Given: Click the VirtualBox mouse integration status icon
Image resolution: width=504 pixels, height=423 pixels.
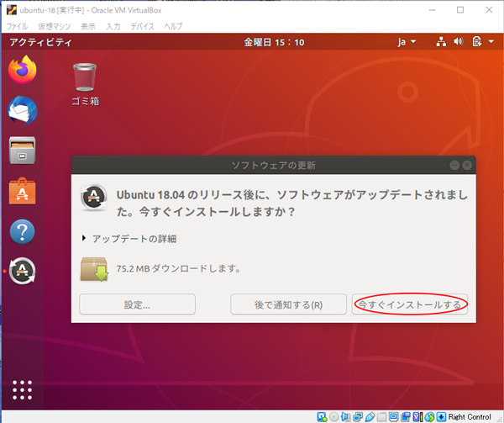Looking at the screenshot, I should pos(429,417).
